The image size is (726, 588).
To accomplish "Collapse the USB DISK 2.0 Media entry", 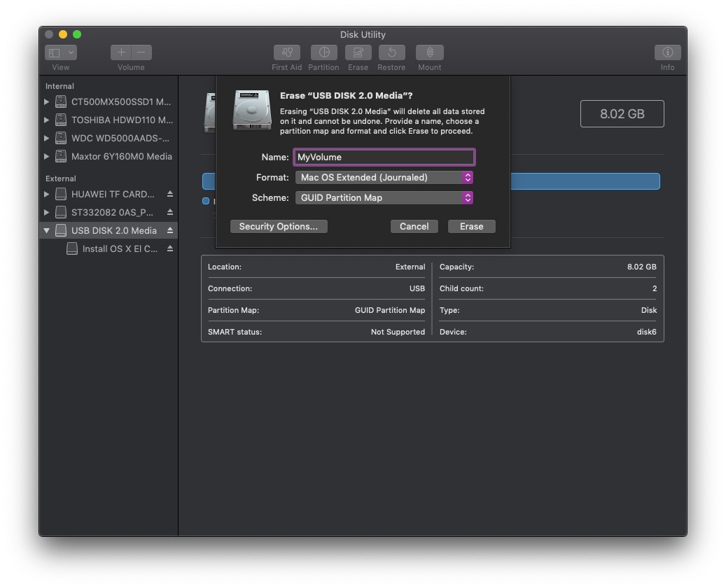I will [x=47, y=230].
